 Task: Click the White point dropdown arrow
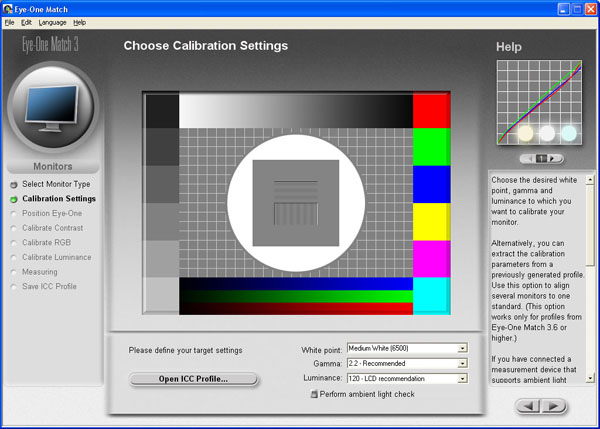tap(462, 348)
